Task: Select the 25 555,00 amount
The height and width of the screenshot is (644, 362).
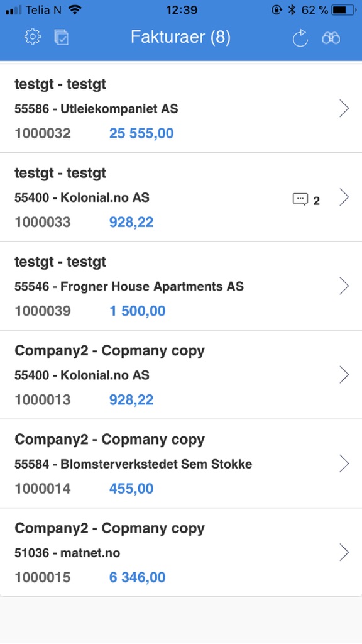Action: [141, 133]
